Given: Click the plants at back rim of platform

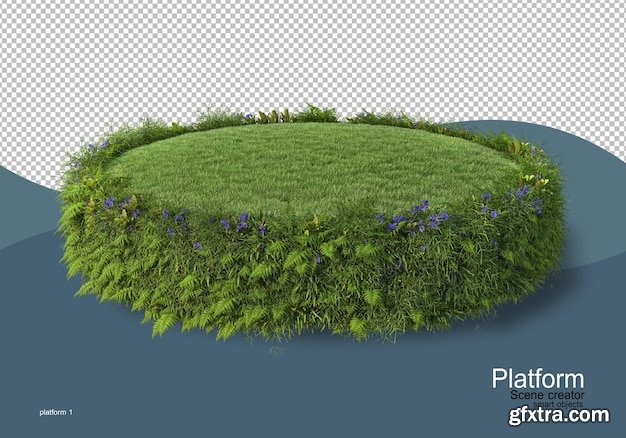Looking at the screenshot, I should pos(310,114).
